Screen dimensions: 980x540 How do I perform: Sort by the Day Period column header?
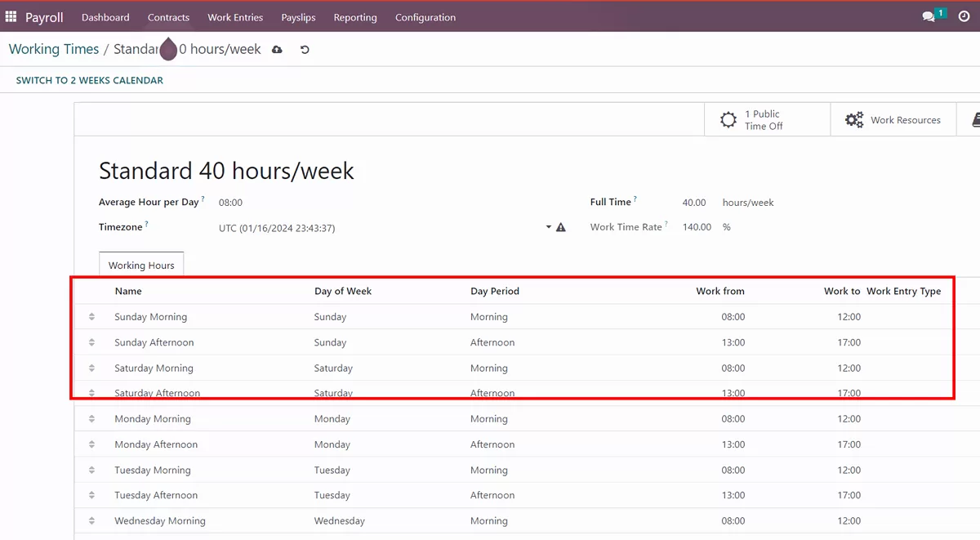[495, 291]
